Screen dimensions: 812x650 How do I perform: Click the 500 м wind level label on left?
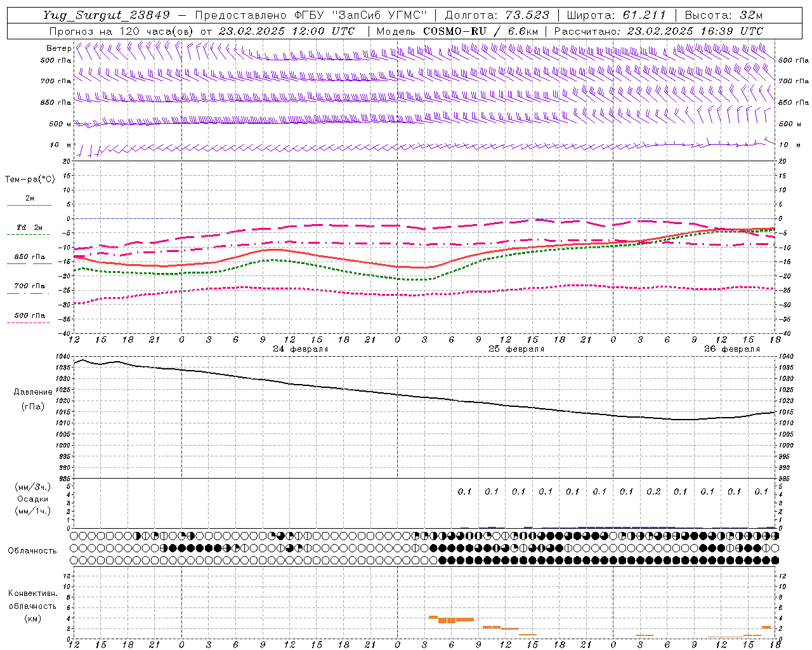60,124
